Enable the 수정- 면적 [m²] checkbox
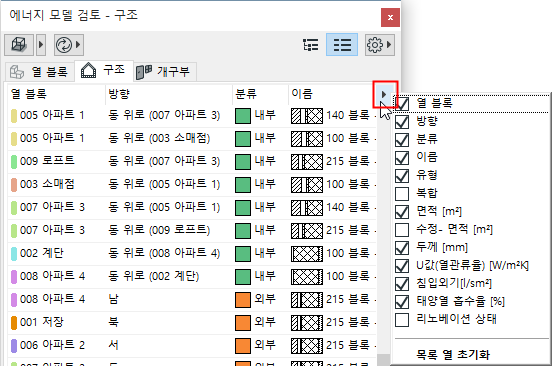Viewport: 552px width, 366px height. (402, 230)
